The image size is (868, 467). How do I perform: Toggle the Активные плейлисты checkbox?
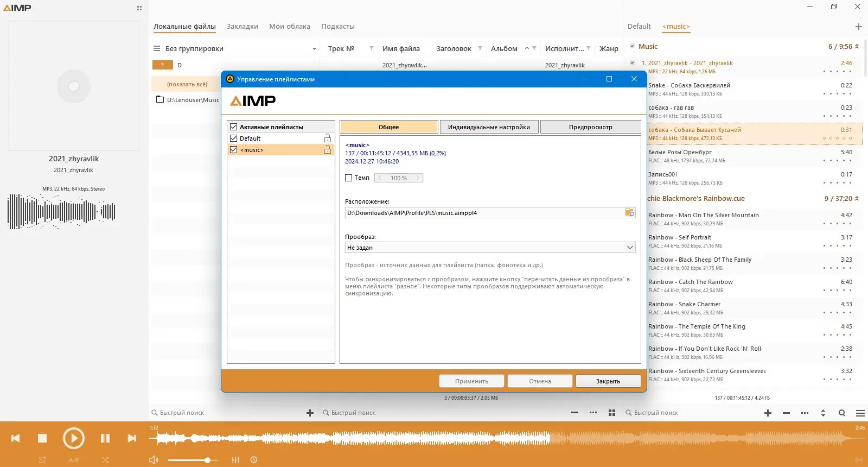pos(234,127)
